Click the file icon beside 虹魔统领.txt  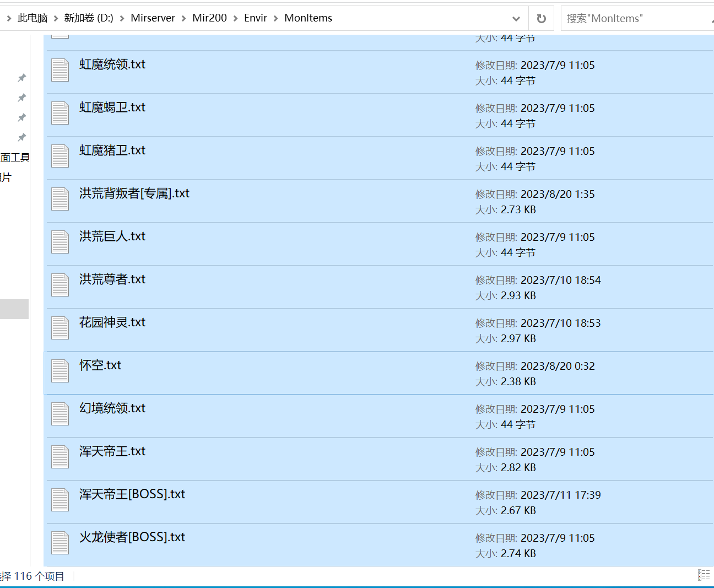pyautogui.click(x=60, y=70)
